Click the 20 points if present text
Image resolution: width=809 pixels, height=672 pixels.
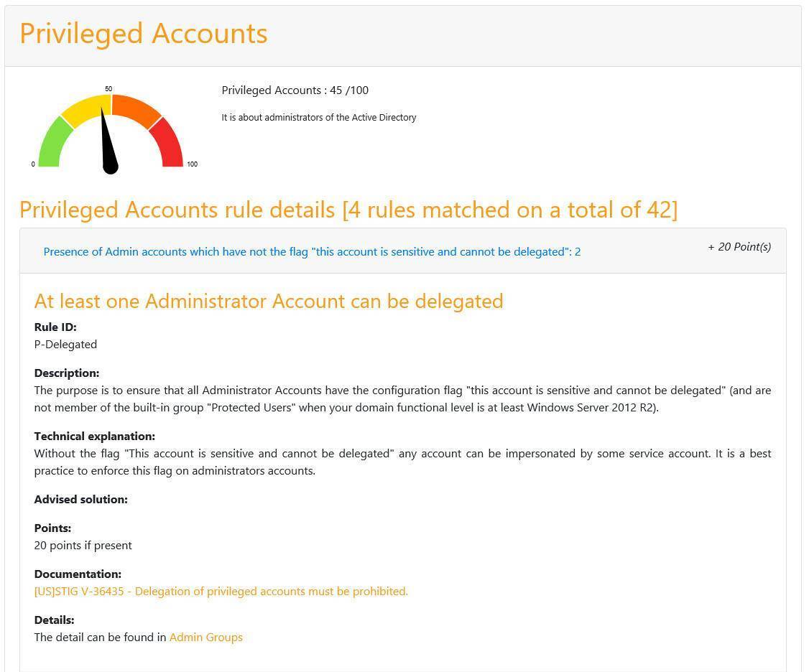(83, 546)
